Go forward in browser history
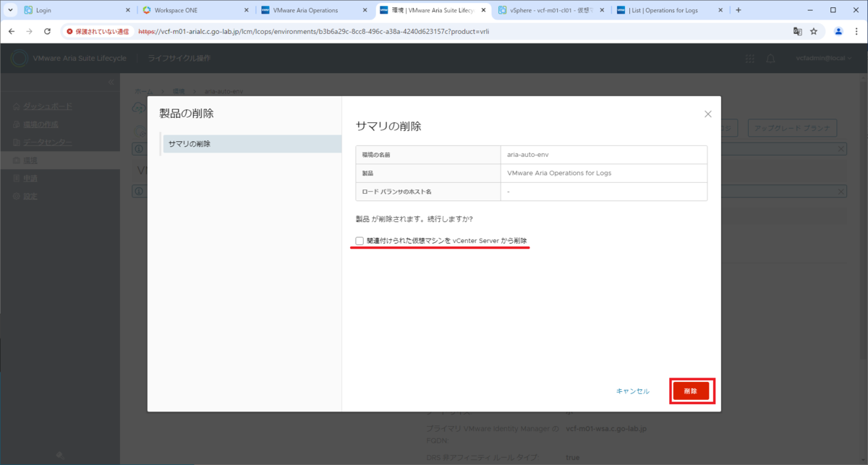This screenshot has width=868, height=465. 29,31
